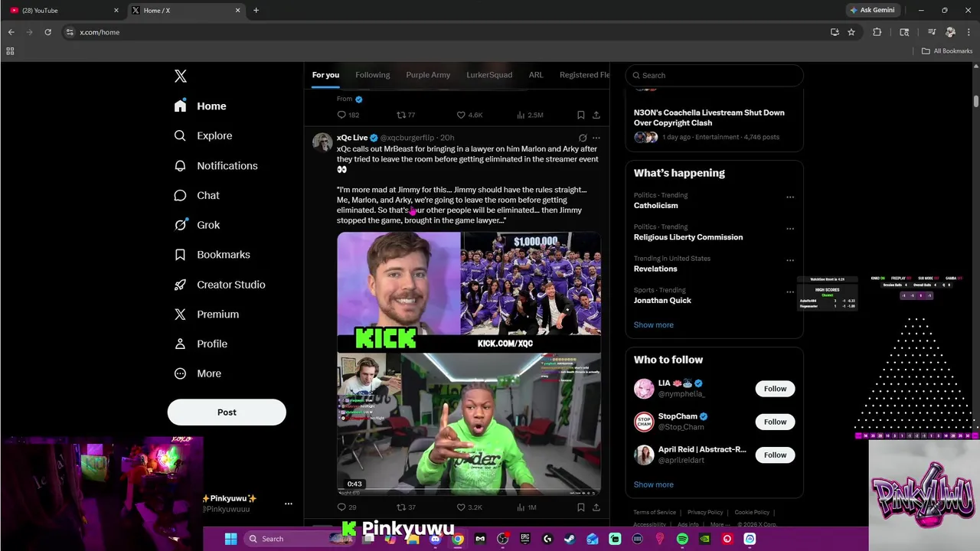Image resolution: width=980 pixels, height=551 pixels.
Task: Open All Bookmarks folder
Action: coord(946,51)
